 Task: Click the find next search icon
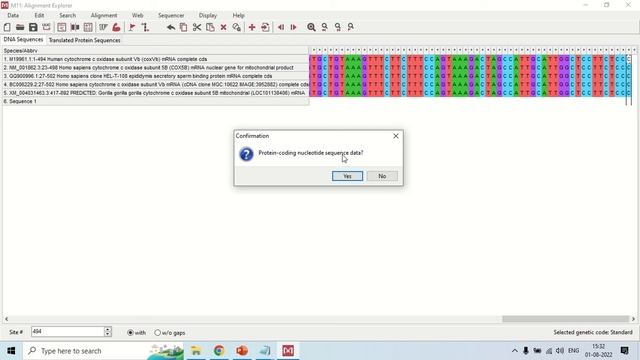click(x=338, y=27)
